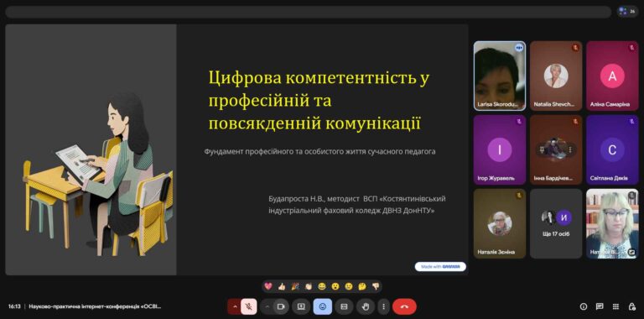
Task: Click the 16:13 clock text
Action: point(14,306)
